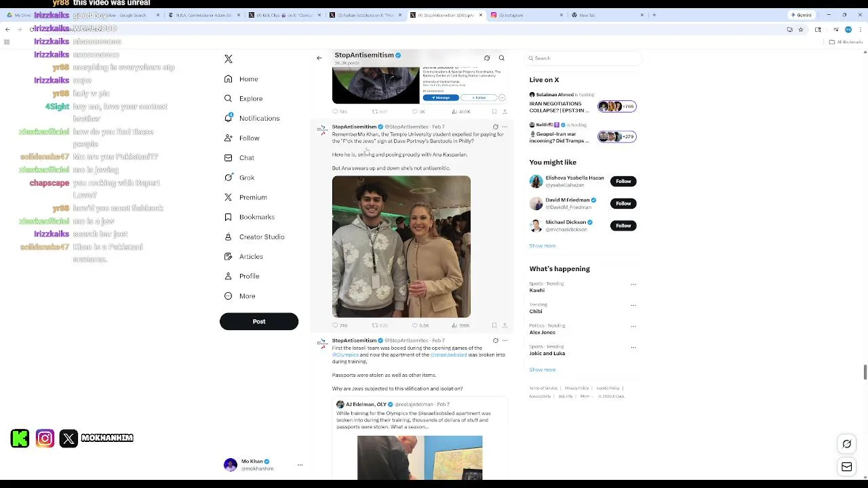Open Grok from the sidebar
Screen dimensions: 868x488
pyautogui.click(x=239, y=178)
